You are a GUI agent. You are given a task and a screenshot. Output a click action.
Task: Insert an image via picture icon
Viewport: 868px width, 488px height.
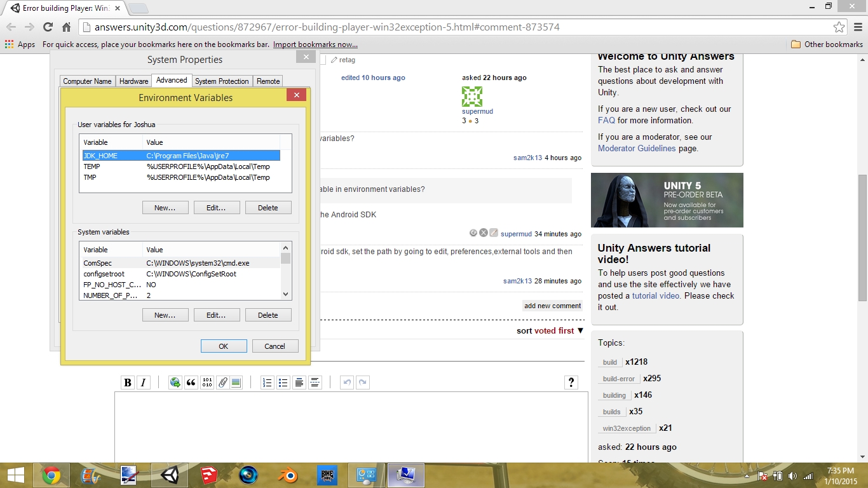pos(236,383)
